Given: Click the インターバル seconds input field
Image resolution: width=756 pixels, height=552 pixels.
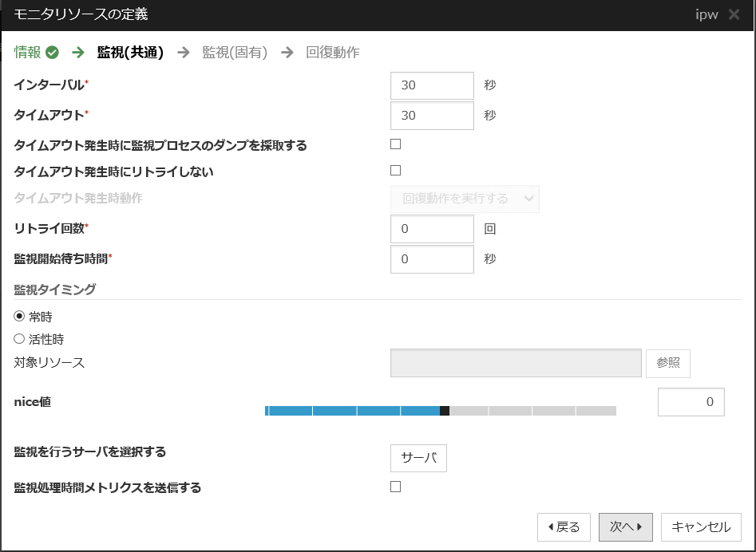Looking at the screenshot, I should coord(432,85).
